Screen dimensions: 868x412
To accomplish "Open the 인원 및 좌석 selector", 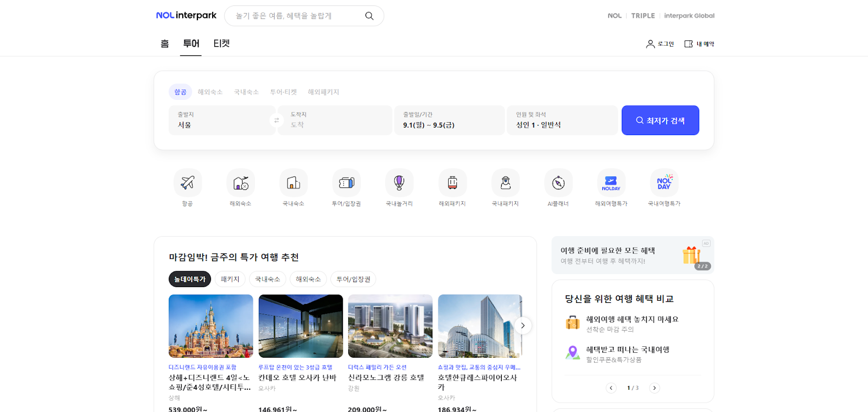I will (x=563, y=121).
